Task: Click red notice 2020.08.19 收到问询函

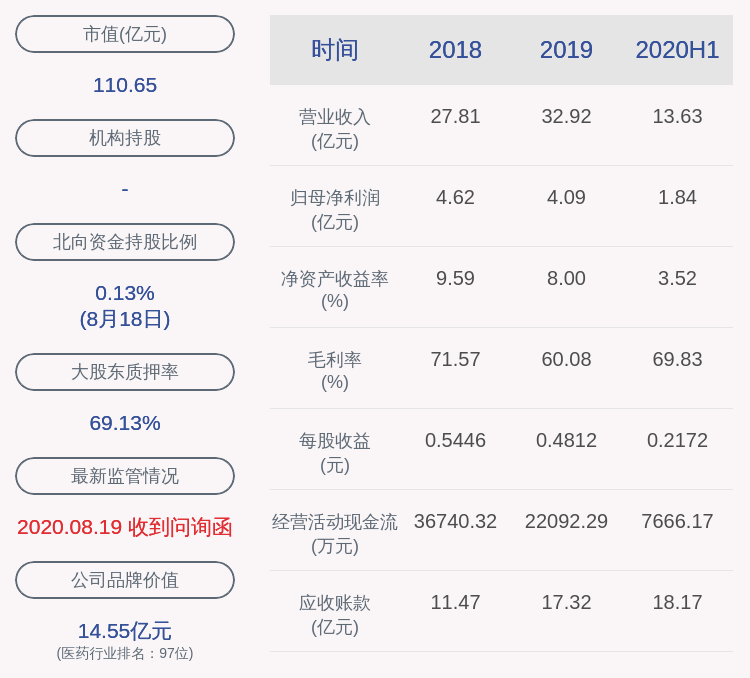Action: pos(125,527)
